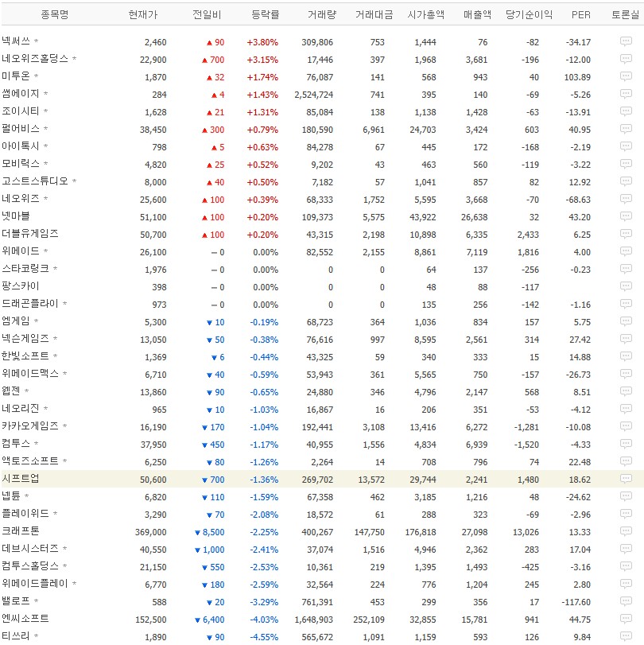Select the 369,000 price in 크래프톤 row
This screenshot has height=645, width=644.
click(x=150, y=532)
